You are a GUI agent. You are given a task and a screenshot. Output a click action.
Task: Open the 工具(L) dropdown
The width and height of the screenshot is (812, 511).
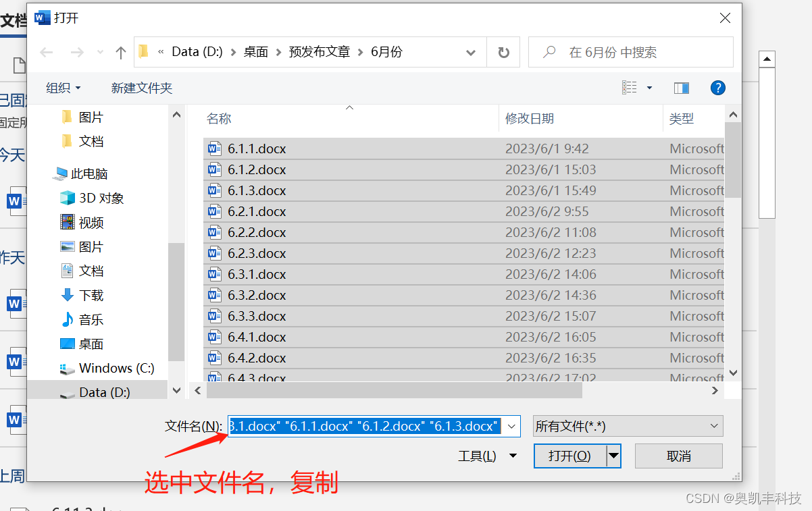[487, 456]
